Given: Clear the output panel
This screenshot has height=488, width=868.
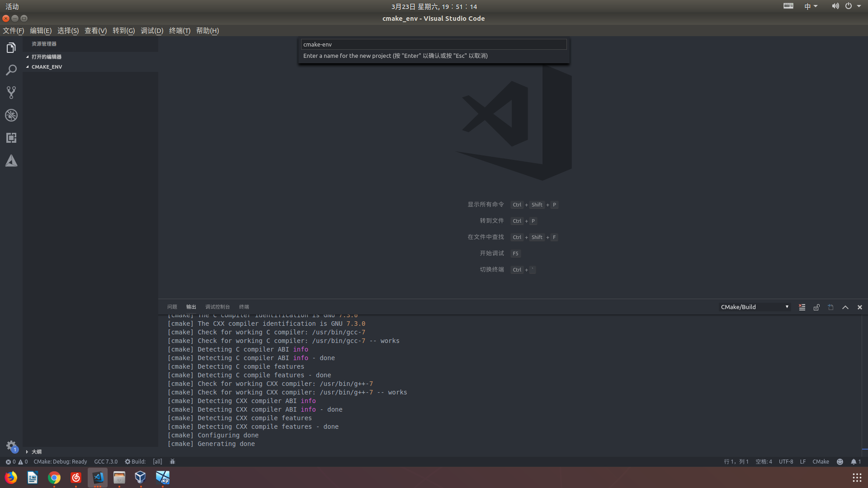Looking at the screenshot, I should [x=802, y=307].
